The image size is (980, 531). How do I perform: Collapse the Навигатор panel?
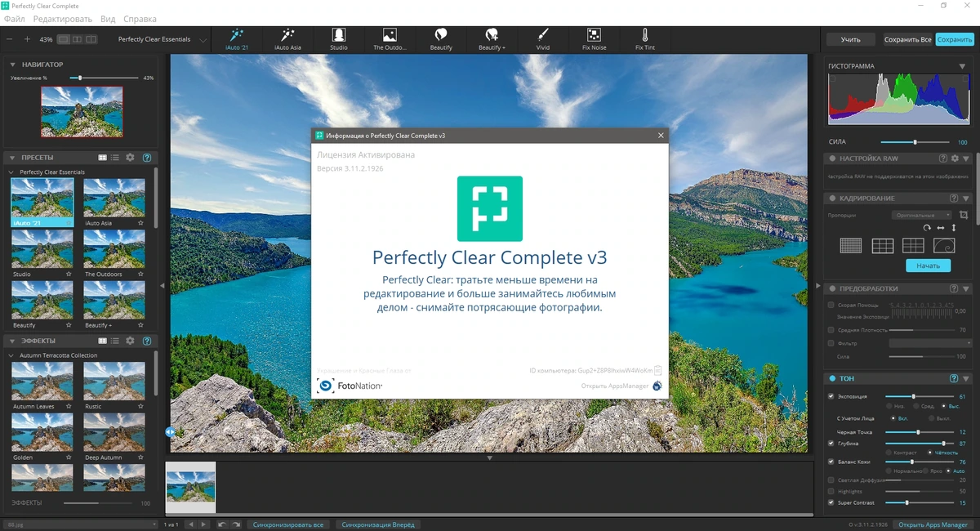click(13, 65)
